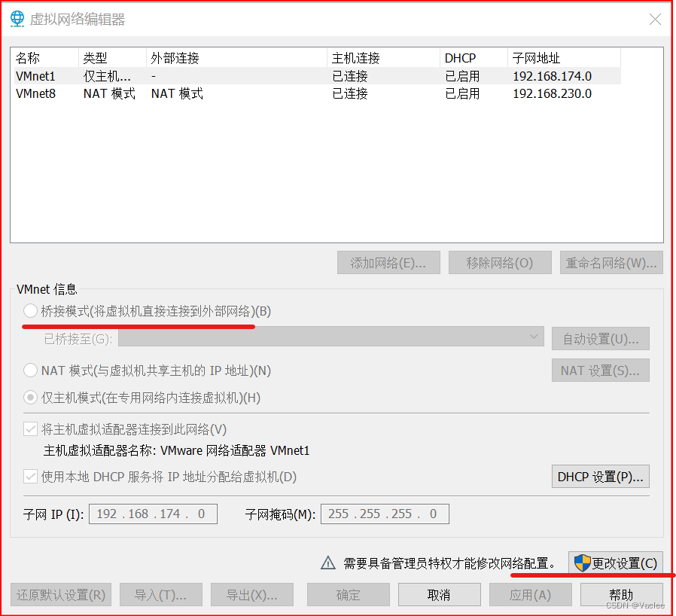Image resolution: width=676 pixels, height=616 pixels.
Task: Click subnet address 192.168.230.0 cell
Action: click(x=552, y=93)
